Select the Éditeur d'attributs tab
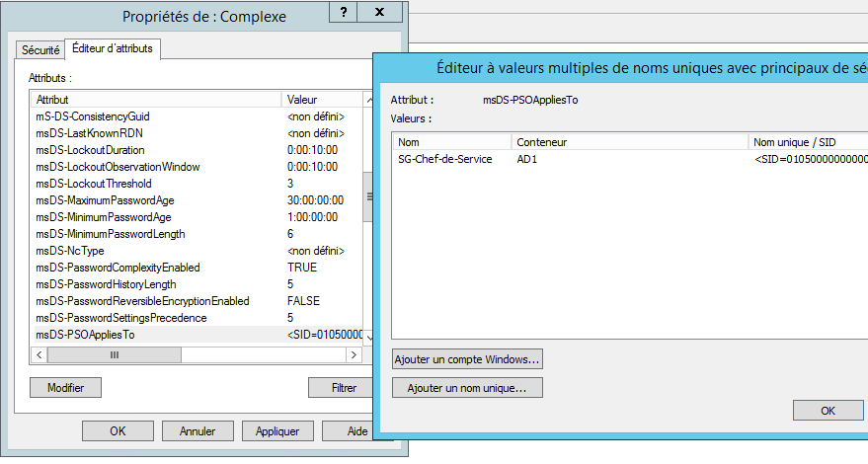The height and width of the screenshot is (464, 868). 113,48
